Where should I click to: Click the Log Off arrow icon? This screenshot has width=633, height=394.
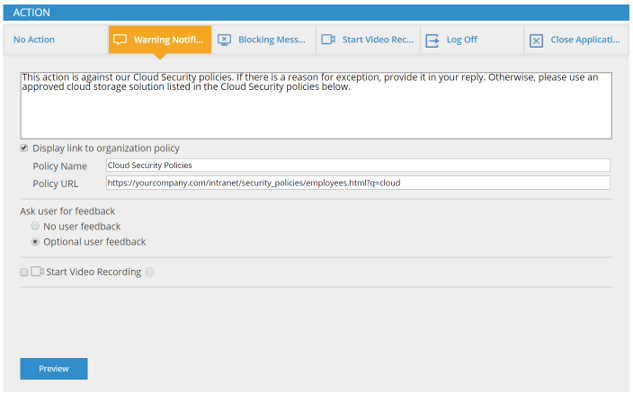coord(432,40)
